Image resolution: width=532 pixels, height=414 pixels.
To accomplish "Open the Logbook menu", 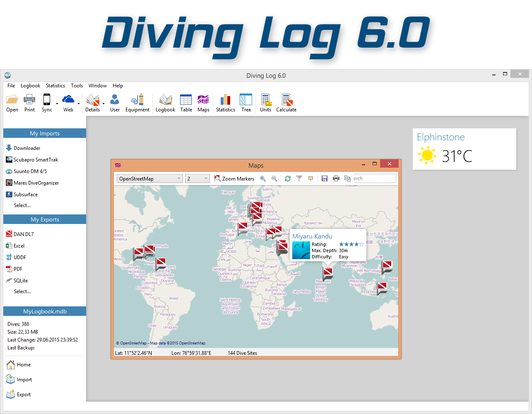I will (x=30, y=86).
